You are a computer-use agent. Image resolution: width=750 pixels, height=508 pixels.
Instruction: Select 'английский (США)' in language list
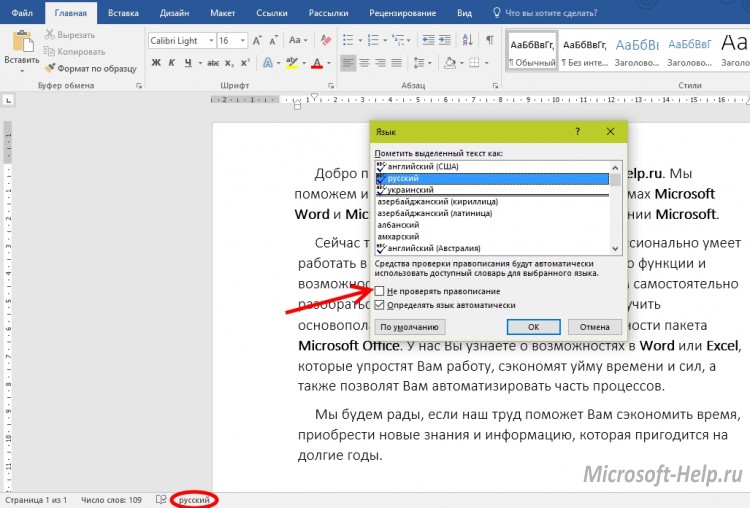click(492, 166)
